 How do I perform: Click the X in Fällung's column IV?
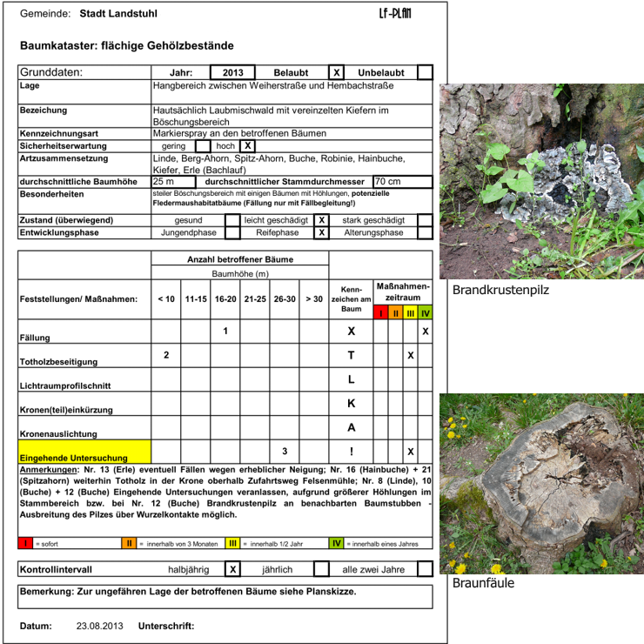coord(425,331)
